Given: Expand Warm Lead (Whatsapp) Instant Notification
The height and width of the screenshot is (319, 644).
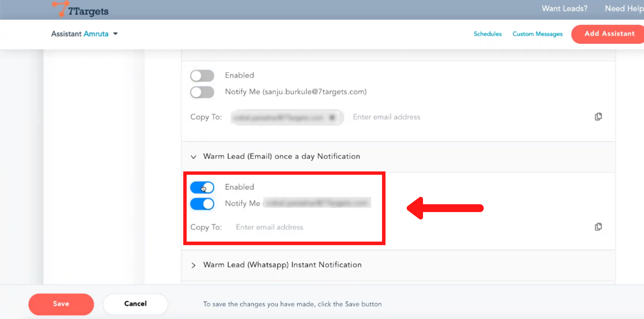Looking at the screenshot, I should [x=194, y=265].
